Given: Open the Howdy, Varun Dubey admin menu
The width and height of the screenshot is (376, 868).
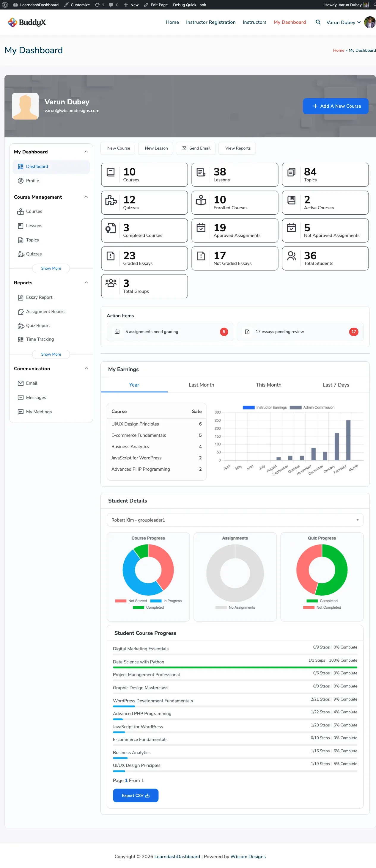Looking at the screenshot, I should [346, 5].
